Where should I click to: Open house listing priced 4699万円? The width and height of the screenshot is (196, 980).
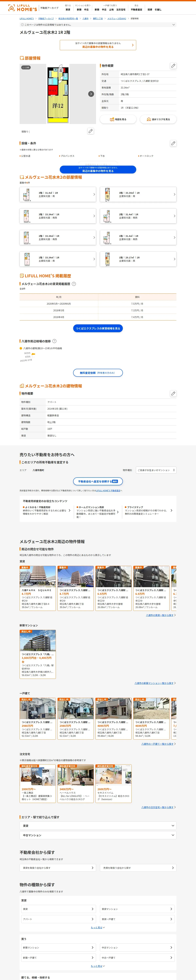[151, 718]
